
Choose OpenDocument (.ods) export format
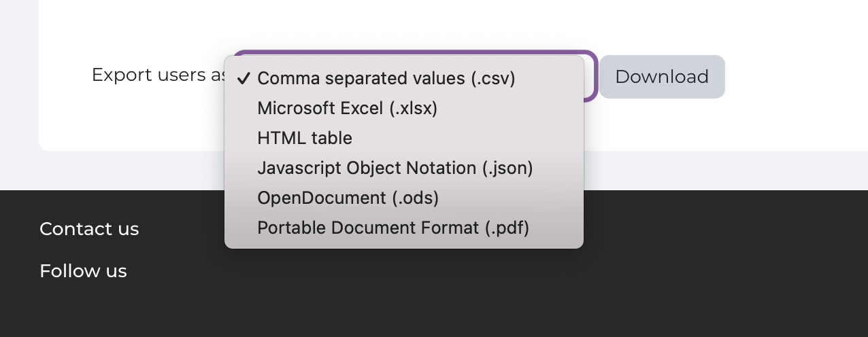pos(348,198)
